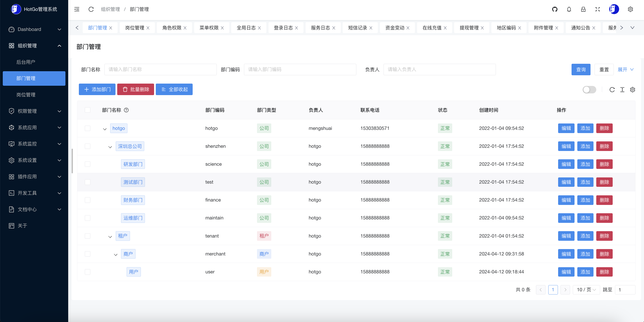The width and height of the screenshot is (644, 322).
Task: Click the lock screen icon
Action: (583, 9)
